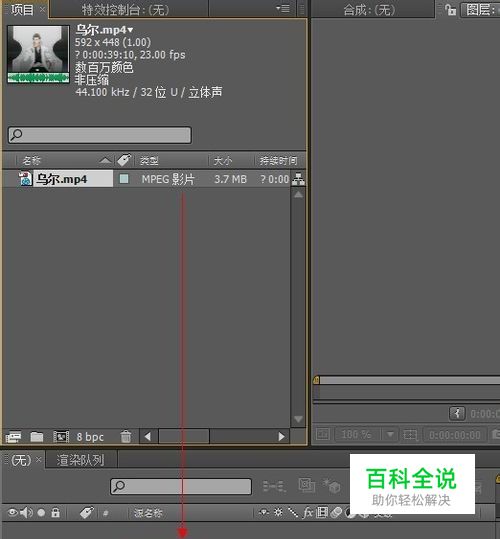Image resolution: width=500 pixels, height=539 pixels.
Task: Click the New Composition icon
Action: (61, 437)
